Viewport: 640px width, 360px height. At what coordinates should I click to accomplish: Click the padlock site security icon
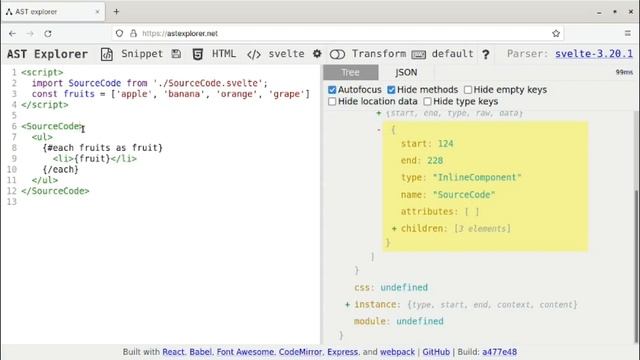click(x=133, y=33)
